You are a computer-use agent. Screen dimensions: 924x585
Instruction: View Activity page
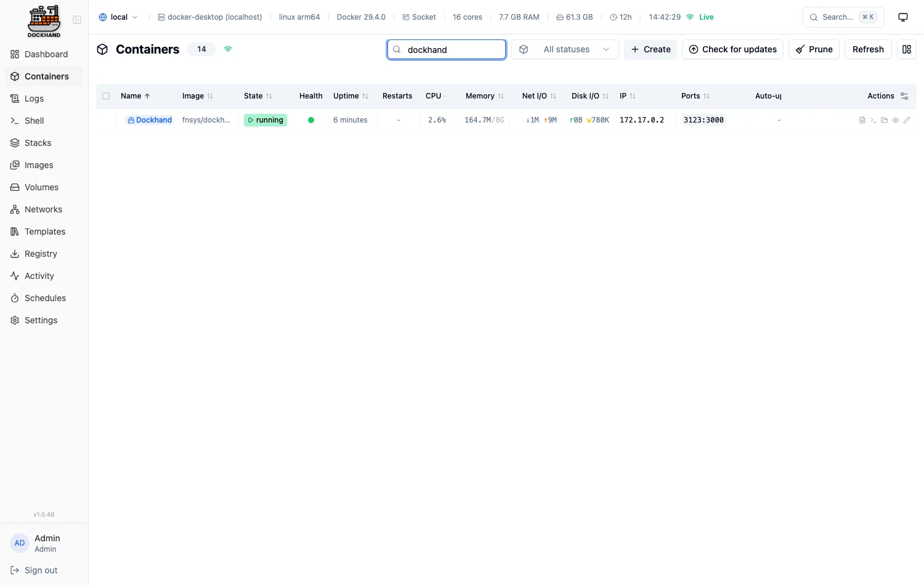point(44,276)
